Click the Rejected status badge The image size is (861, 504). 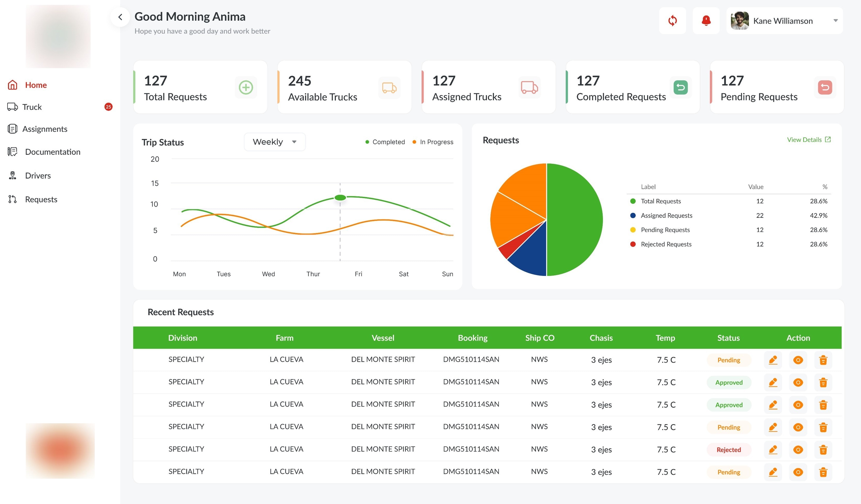pos(729,450)
